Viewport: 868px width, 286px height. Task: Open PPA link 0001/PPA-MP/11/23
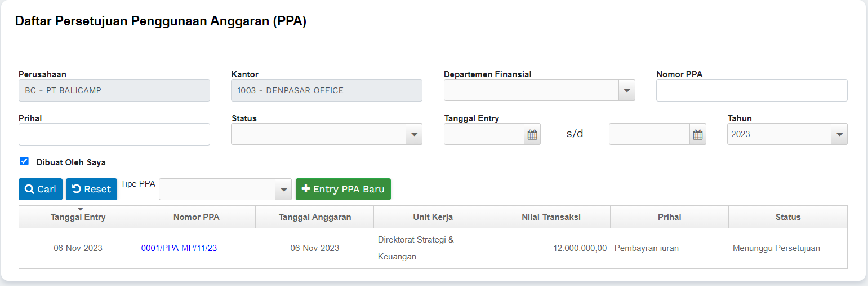point(179,248)
